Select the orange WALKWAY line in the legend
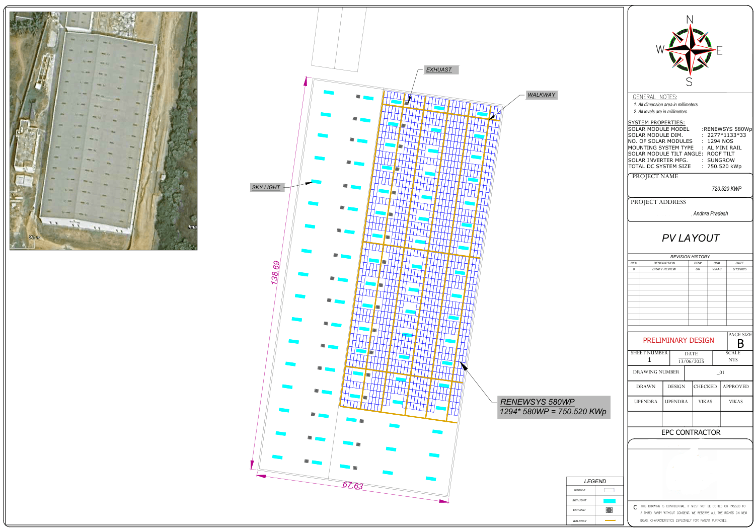 coord(610,520)
